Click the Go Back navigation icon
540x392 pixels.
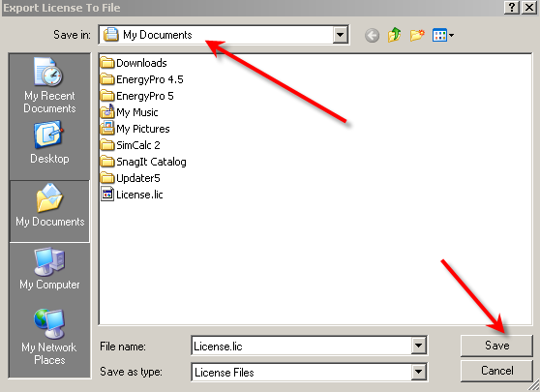[372, 35]
